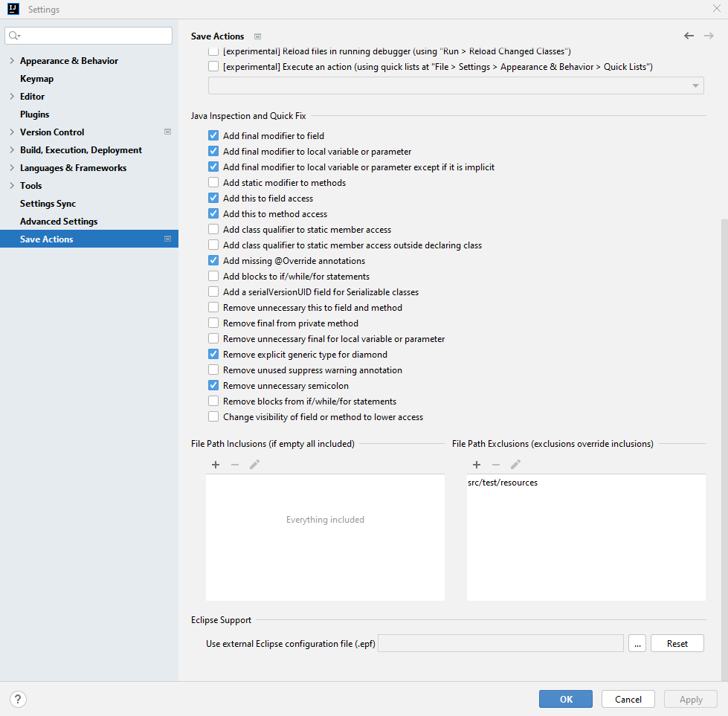
Task: Uncheck Remove explicit generic type for diamond
Action: click(213, 355)
